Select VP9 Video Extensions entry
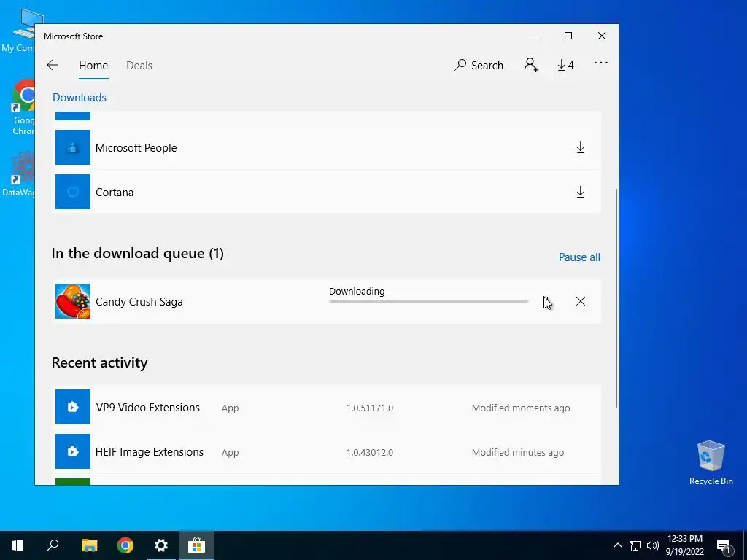Viewport: 747px width, 560px height. coord(147,408)
